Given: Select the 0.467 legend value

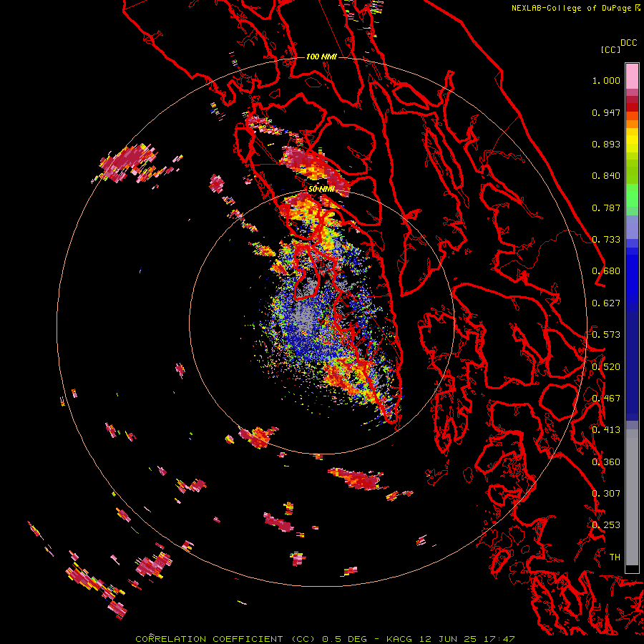Looking at the screenshot, I should (x=606, y=399).
